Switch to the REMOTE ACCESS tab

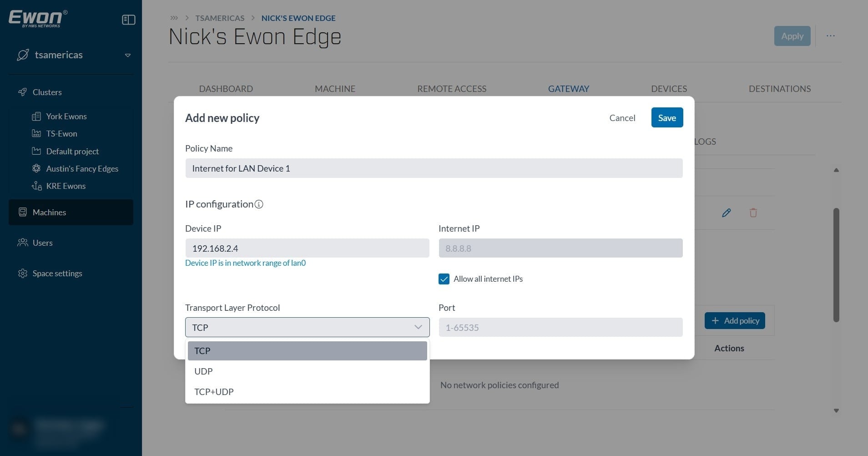[x=452, y=89]
